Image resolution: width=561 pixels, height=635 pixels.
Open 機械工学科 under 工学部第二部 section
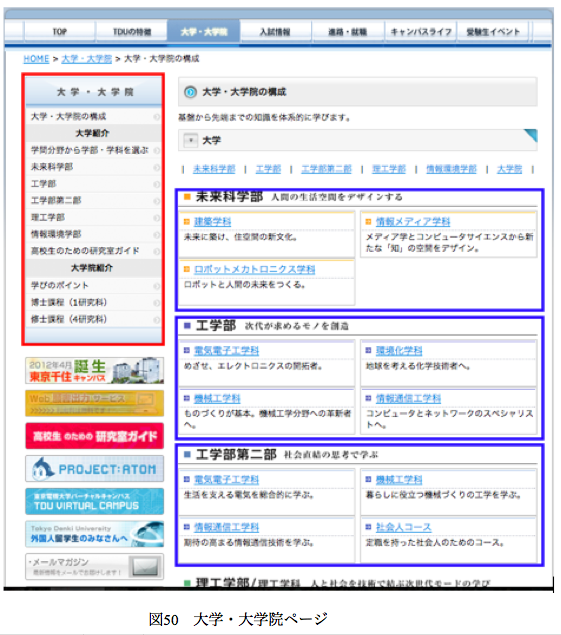(399, 479)
